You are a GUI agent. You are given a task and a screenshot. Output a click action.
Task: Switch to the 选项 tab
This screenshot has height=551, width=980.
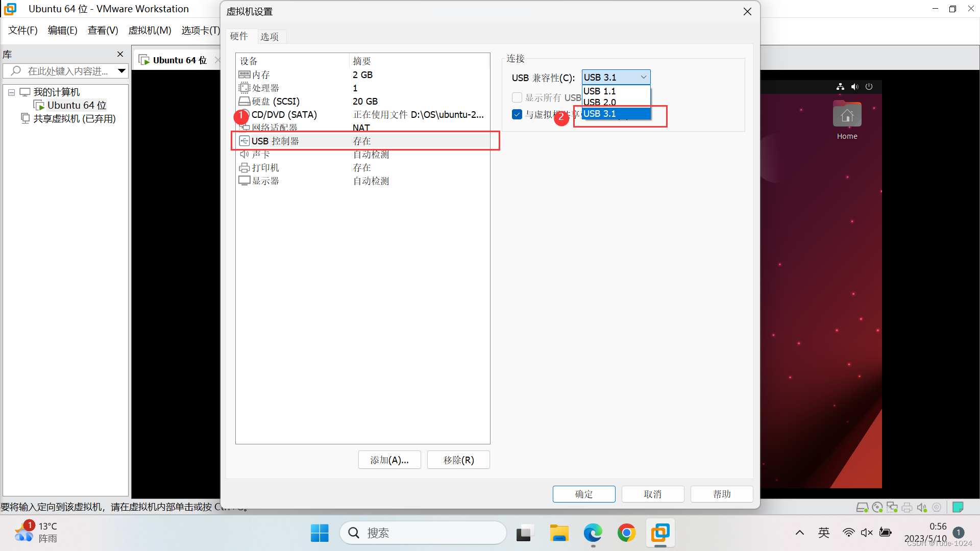tap(269, 37)
